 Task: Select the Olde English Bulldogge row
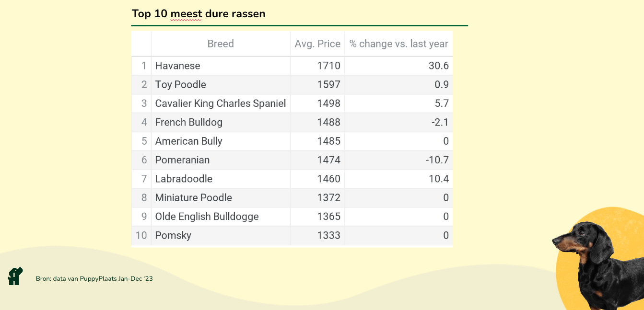click(292, 217)
